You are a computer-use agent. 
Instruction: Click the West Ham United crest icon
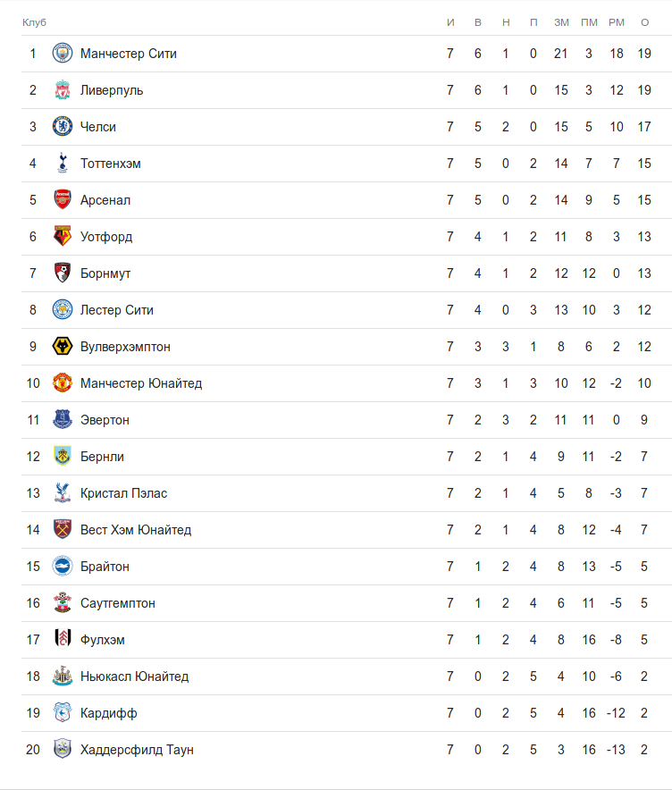62,530
